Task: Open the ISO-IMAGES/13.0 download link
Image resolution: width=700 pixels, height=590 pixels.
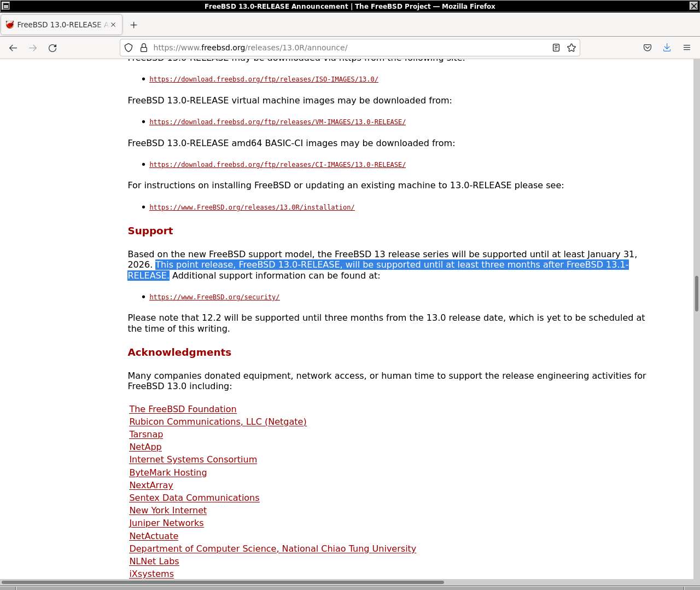Action: 264,79
